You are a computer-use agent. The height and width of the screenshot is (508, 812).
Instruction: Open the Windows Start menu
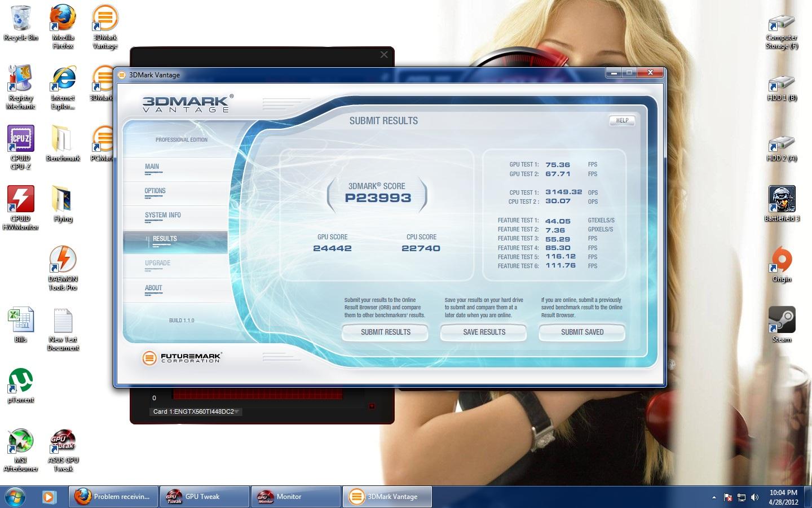tap(15, 497)
